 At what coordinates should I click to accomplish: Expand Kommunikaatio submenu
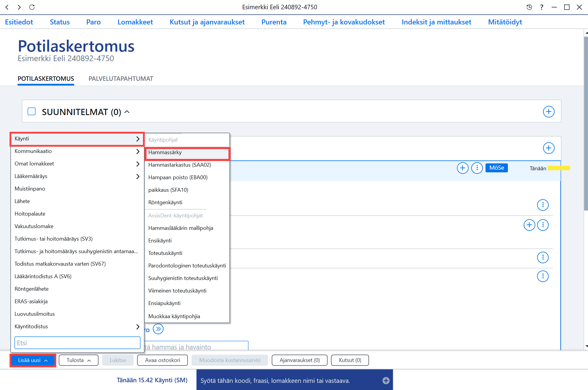pos(77,151)
